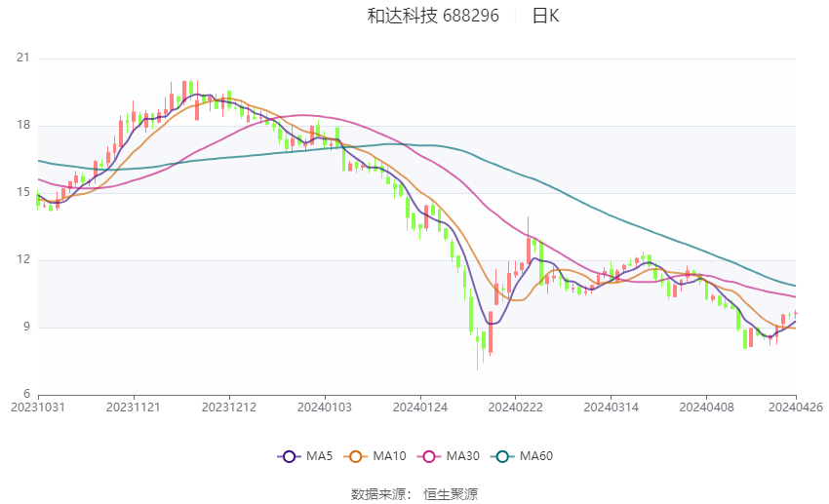Select the 日K chart title label

(545, 16)
